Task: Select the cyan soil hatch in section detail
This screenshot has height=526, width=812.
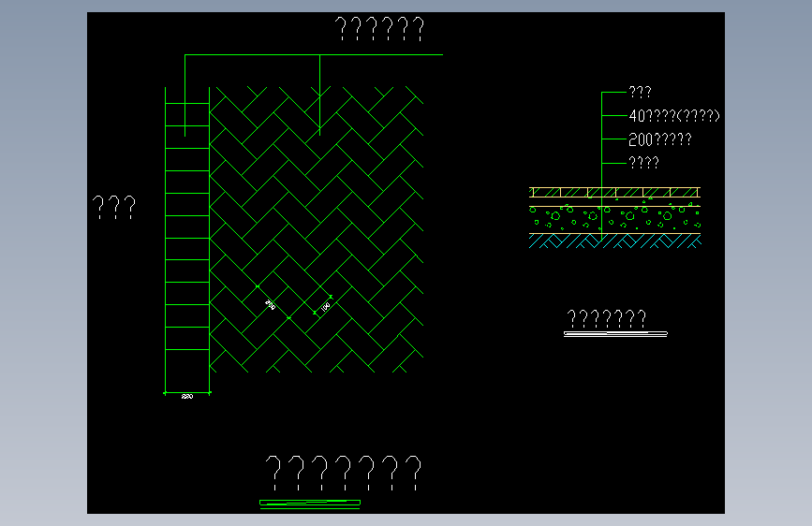Action: (614, 241)
